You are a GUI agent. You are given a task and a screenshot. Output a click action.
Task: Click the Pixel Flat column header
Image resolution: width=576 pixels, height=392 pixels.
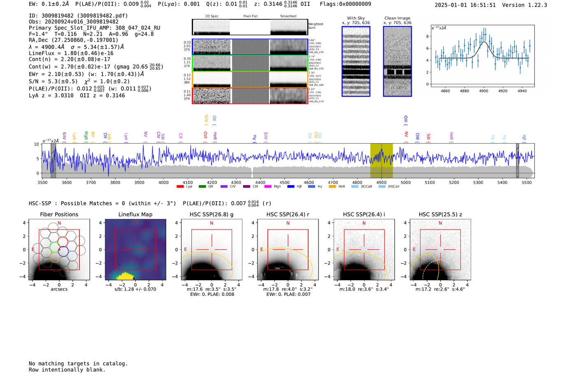(250, 16)
